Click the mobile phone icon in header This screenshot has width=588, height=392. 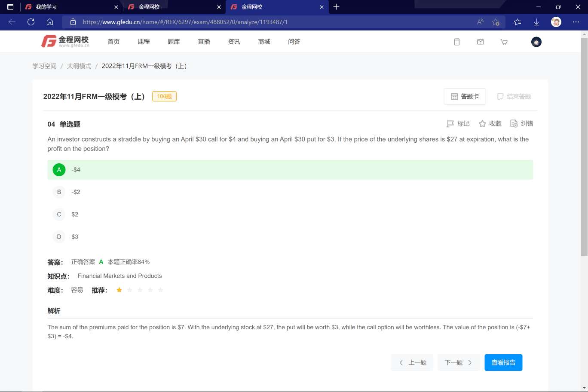(x=457, y=42)
